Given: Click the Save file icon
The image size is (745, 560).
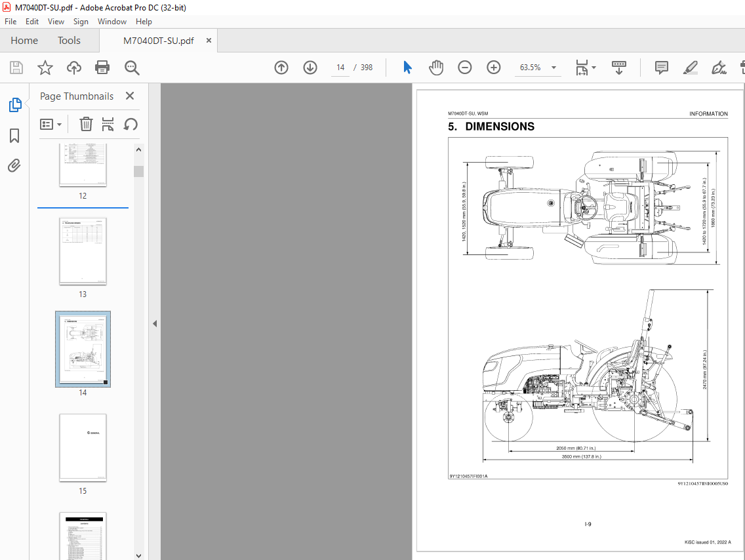Looking at the screenshot, I should point(16,68).
